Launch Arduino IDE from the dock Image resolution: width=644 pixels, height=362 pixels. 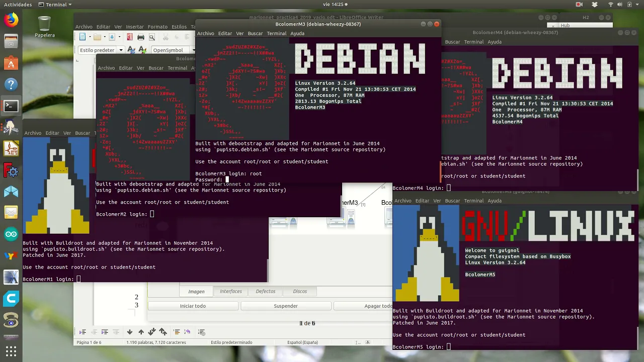click(11, 234)
